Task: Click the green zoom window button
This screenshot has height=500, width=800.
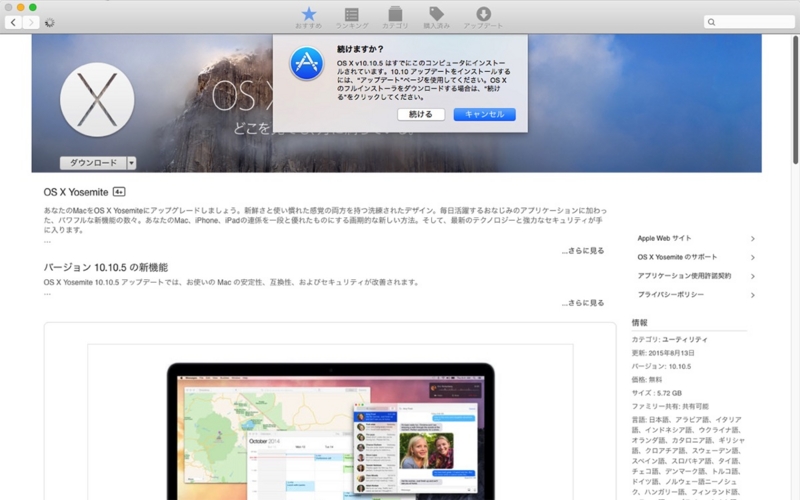Action: [33, 7]
